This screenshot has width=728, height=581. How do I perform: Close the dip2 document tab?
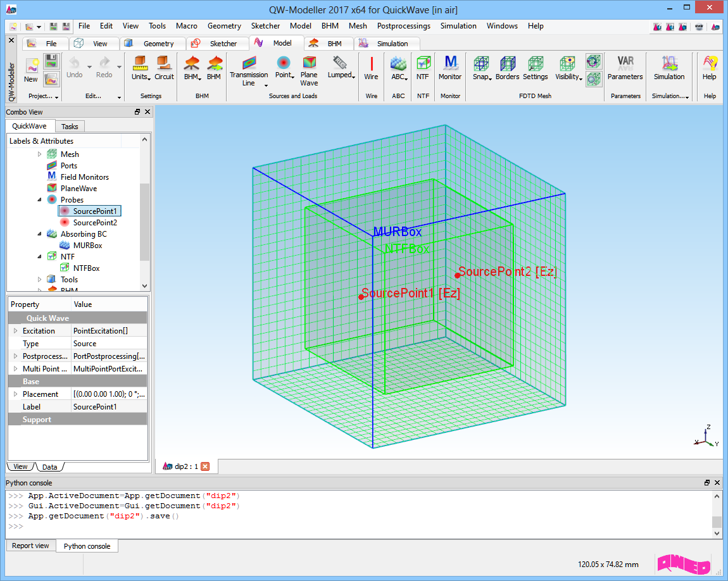[x=205, y=466]
